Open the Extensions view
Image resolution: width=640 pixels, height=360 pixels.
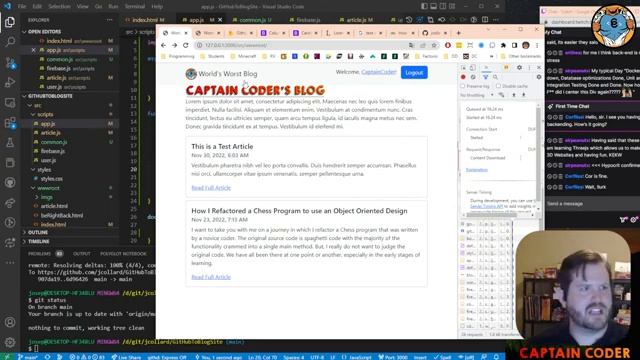tap(10, 123)
